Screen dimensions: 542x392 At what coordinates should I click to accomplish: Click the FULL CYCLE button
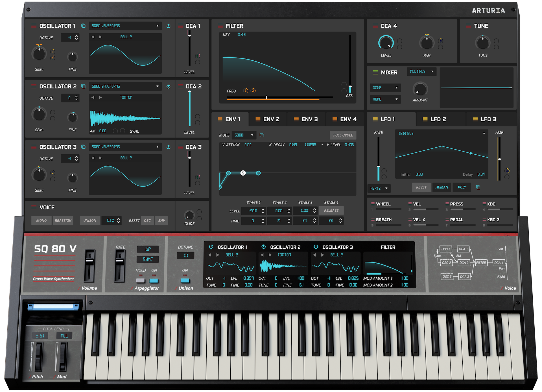tap(343, 135)
